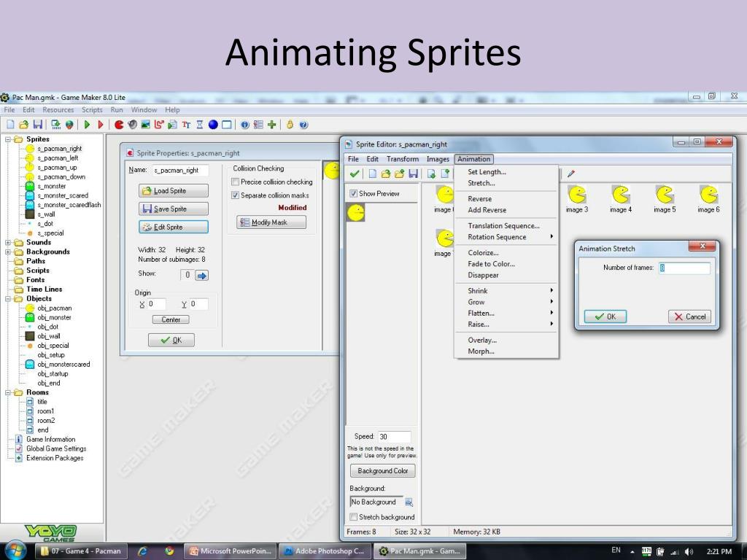Click the Number of frames input field
The width and height of the screenshot is (747, 560).
(684, 268)
